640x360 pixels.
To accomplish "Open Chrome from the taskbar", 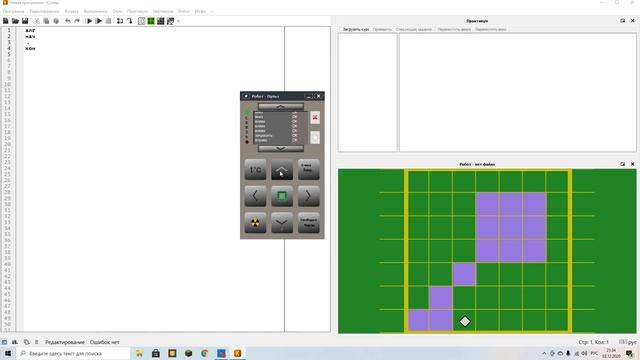I will [x=204, y=353].
